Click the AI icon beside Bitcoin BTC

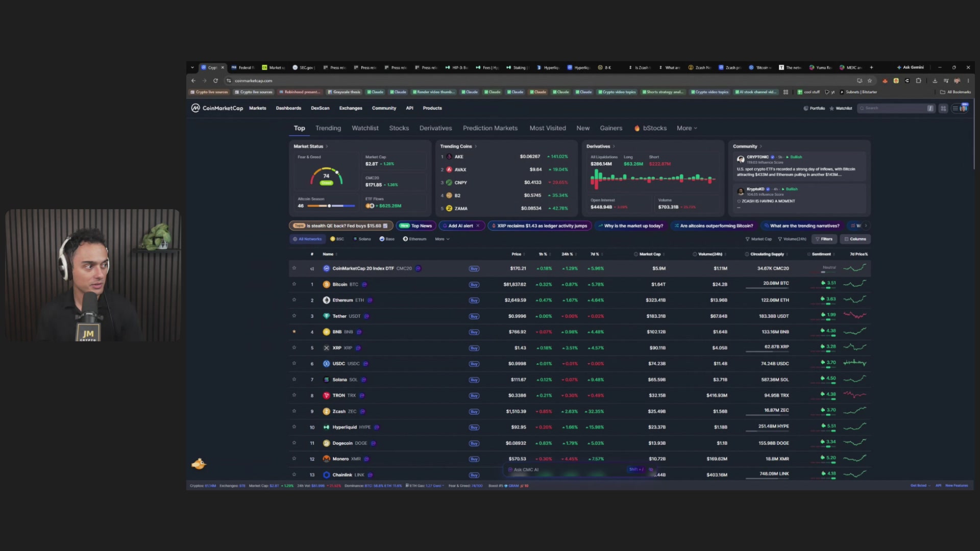364,284
